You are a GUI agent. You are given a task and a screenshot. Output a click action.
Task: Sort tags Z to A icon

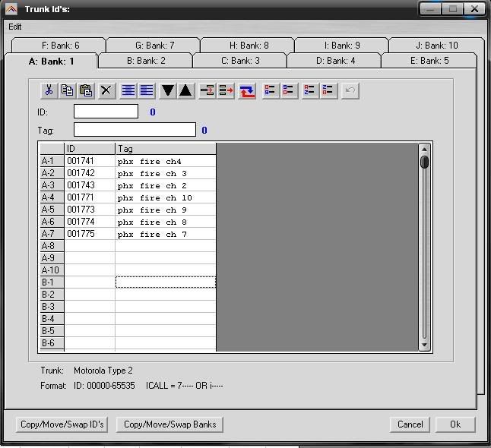[328, 90]
